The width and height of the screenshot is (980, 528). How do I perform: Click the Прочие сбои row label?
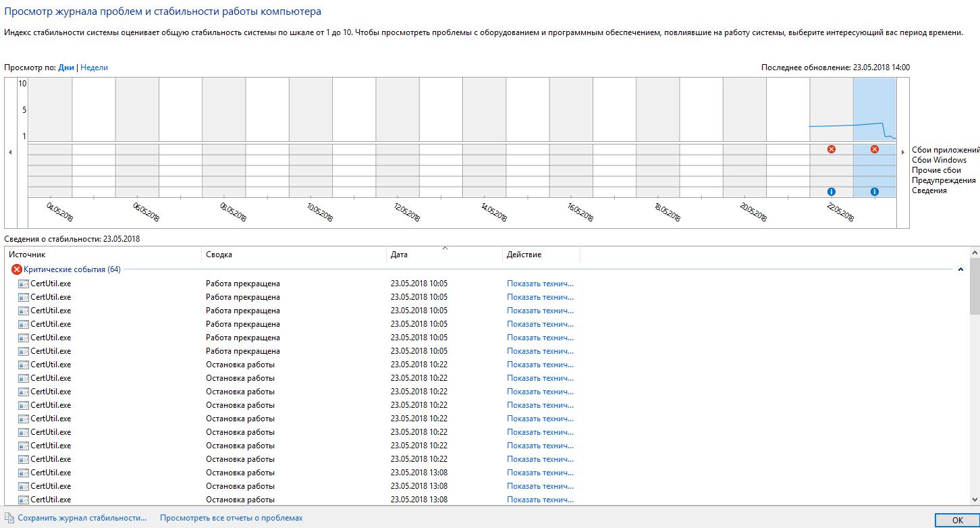936,170
